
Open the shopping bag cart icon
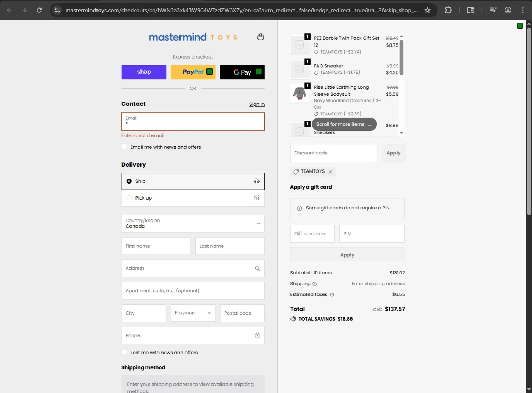tap(260, 37)
